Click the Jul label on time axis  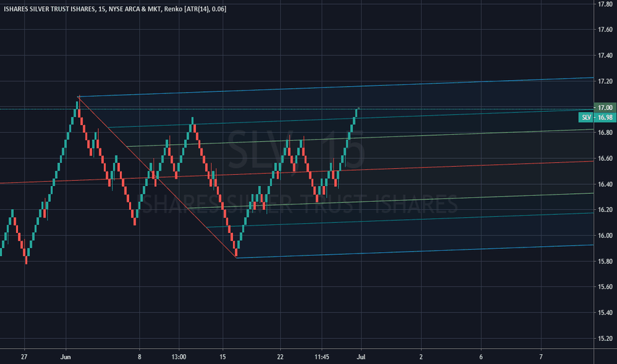pyautogui.click(x=361, y=357)
